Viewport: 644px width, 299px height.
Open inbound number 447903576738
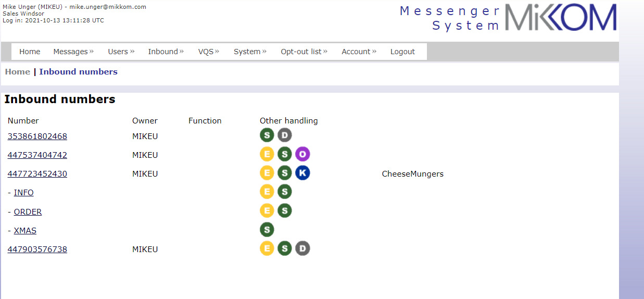pyautogui.click(x=37, y=250)
